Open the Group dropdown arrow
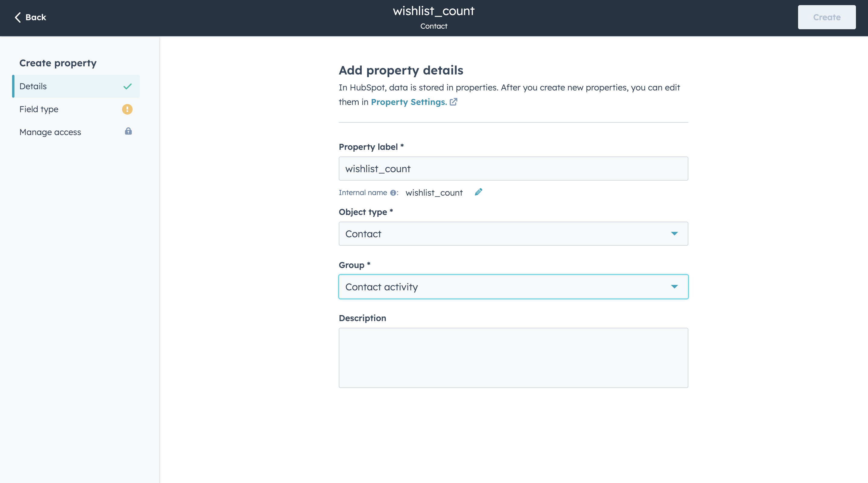 [x=674, y=286]
